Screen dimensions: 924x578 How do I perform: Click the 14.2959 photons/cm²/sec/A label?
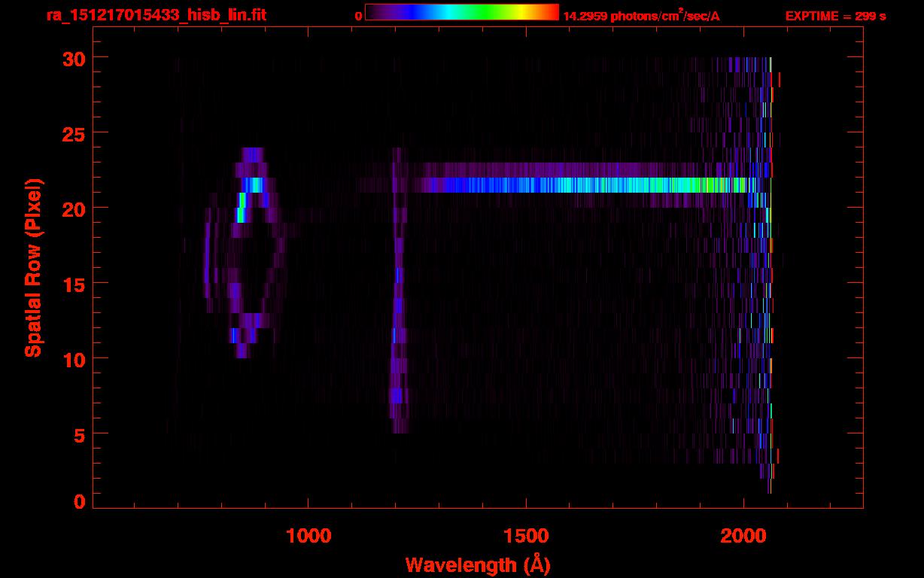[641, 15]
